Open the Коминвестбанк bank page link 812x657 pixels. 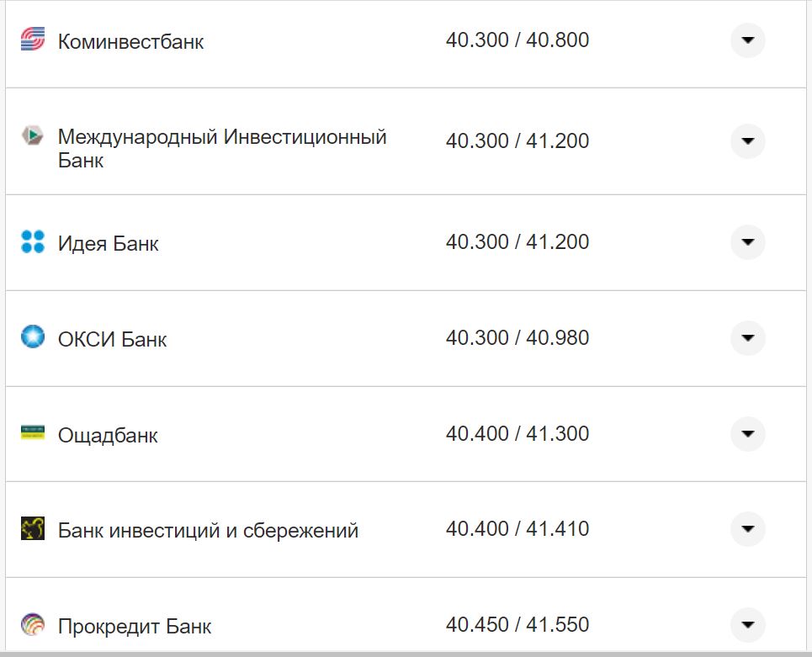click(130, 41)
